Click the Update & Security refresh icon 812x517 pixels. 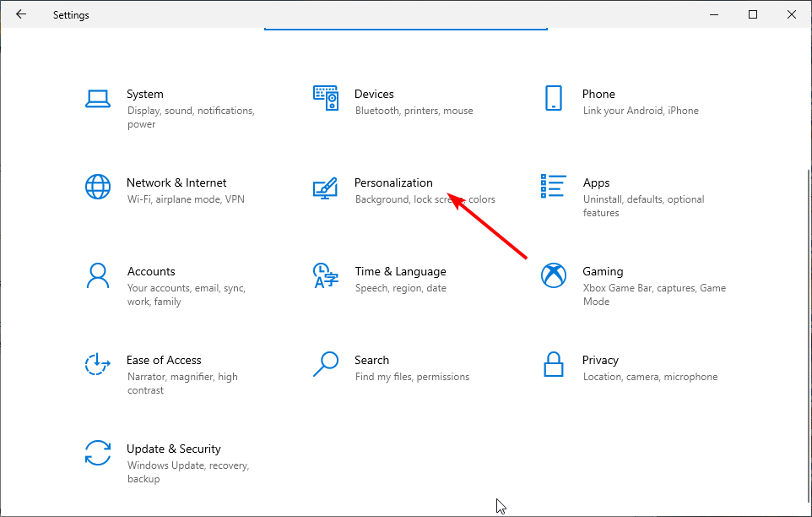coord(98,453)
